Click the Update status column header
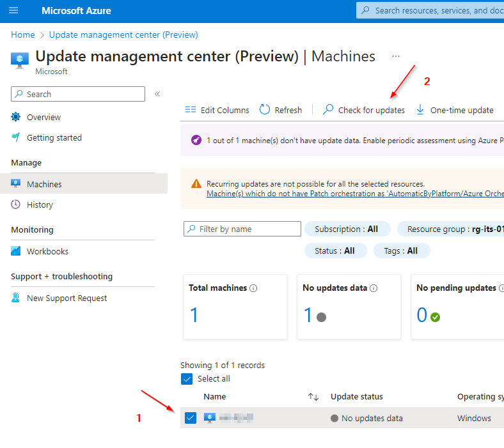 click(x=357, y=397)
